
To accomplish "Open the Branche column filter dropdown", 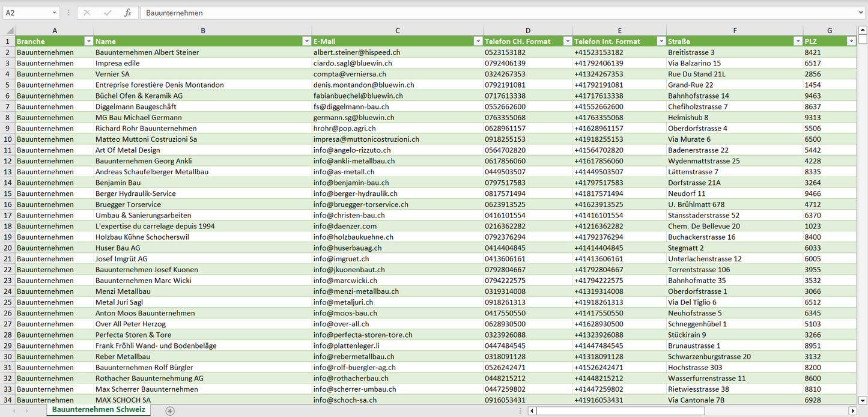I will click(89, 41).
